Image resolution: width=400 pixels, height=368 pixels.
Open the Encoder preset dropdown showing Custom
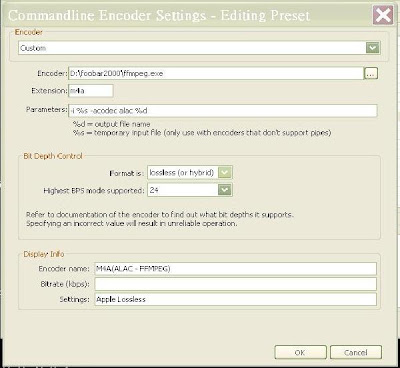coord(199,48)
